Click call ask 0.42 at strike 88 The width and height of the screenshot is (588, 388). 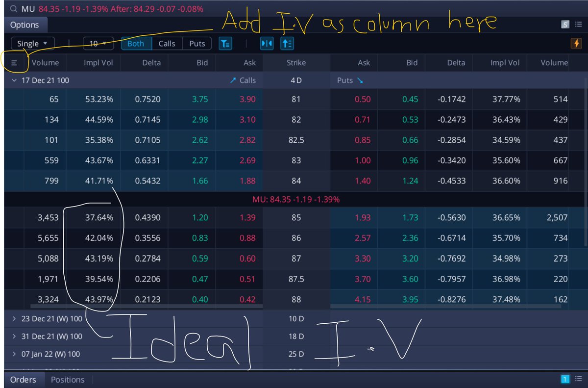click(x=247, y=299)
